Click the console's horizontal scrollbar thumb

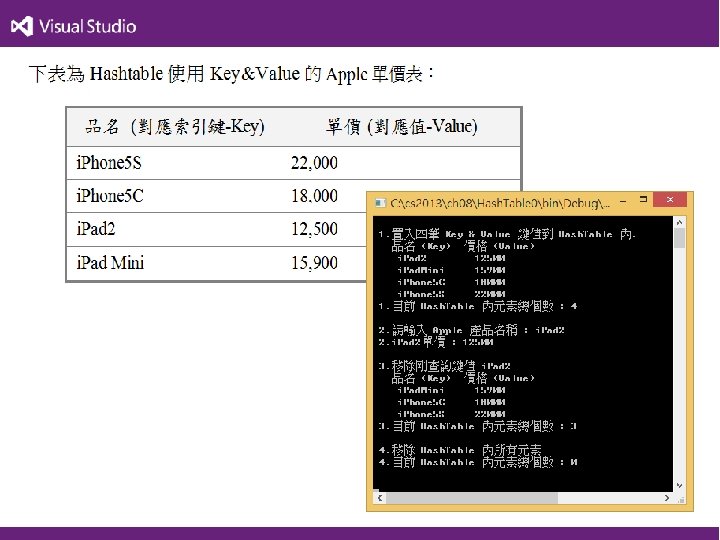[x=472, y=498]
